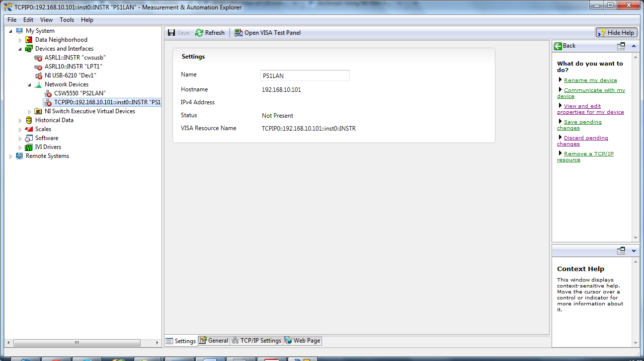Image resolution: width=644 pixels, height=361 pixels.
Task: Open the File menu
Action: [x=12, y=20]
